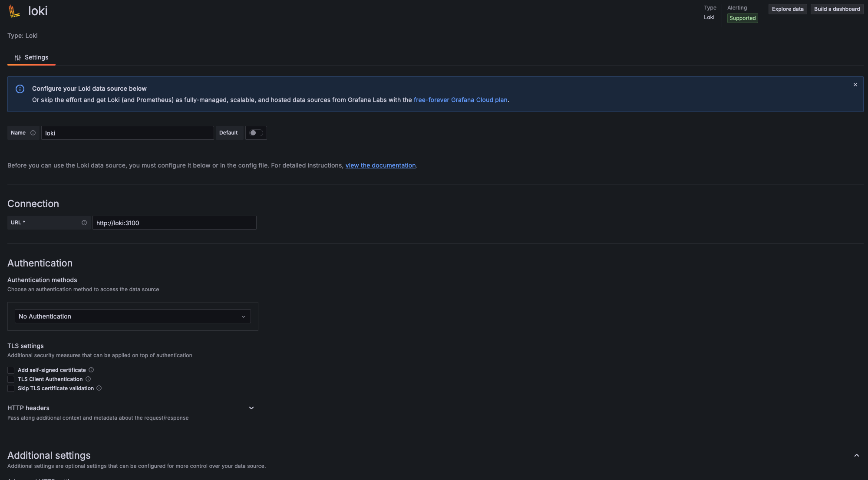Click Build a dashboard button
This screenshot has height=480, width=868.
point(836,9)
